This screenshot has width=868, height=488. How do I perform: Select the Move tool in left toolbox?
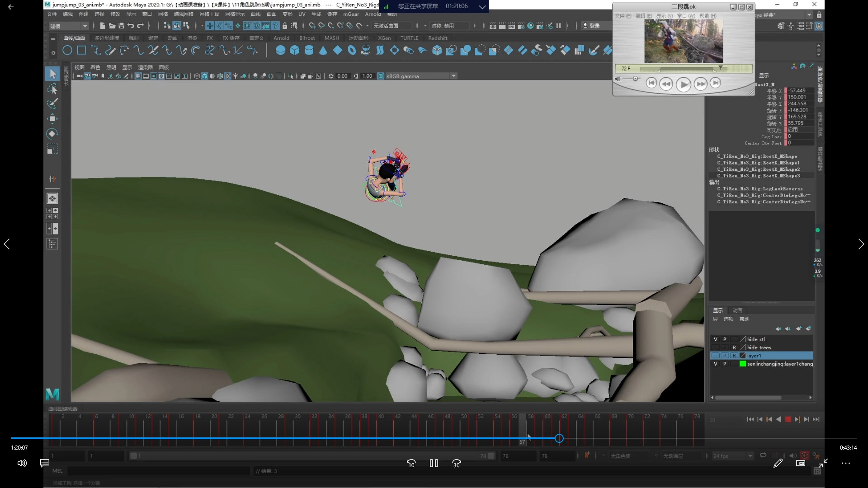point(52,119)
